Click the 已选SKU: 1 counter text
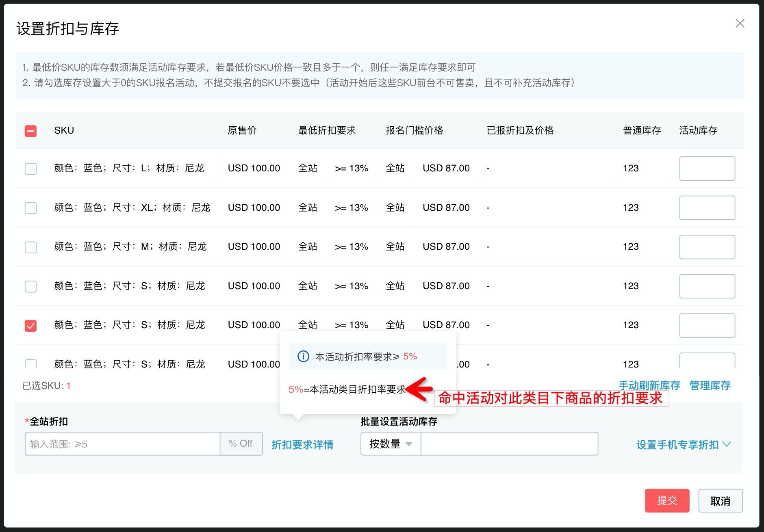764x532 pixels. 46,386
